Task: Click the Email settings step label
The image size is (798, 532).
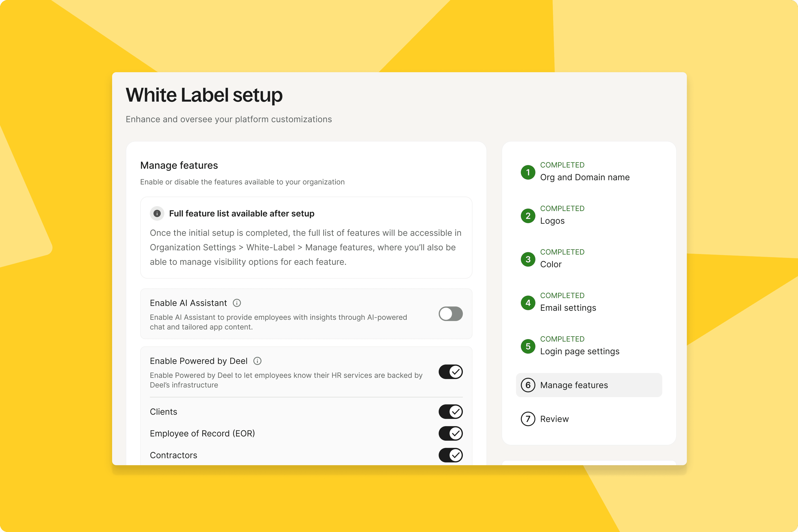Action: pyautogui.click(x=568, y=308)
